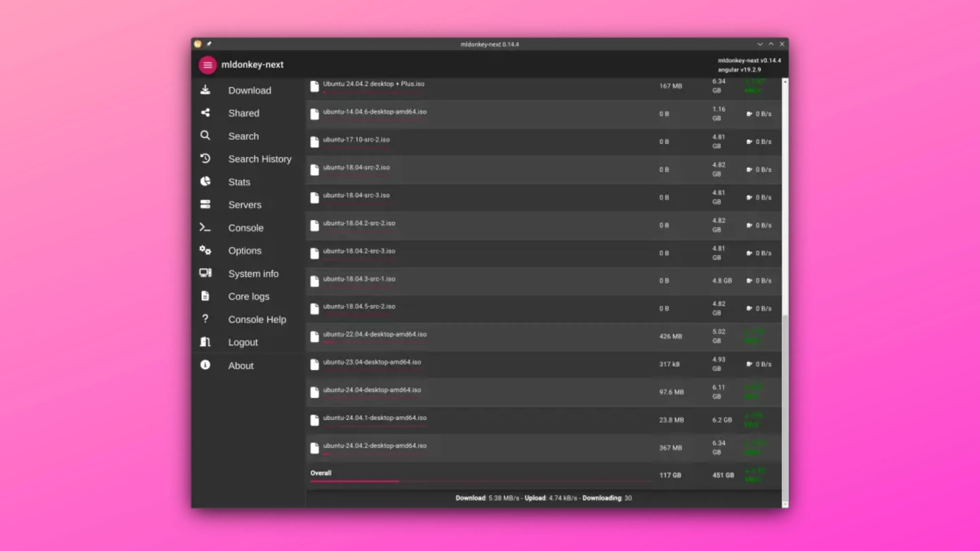The image size is (980, 551).
Task: Click the Search History clock icon
Action: click(205, 158)
